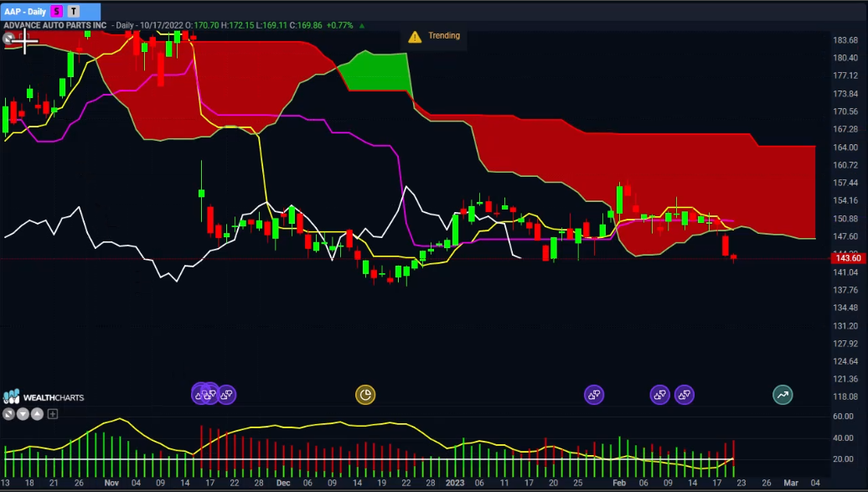This screenshot has width=868, height=492.
Task: Move the indicator pane down with the down arrow
Action: point(23,414)
